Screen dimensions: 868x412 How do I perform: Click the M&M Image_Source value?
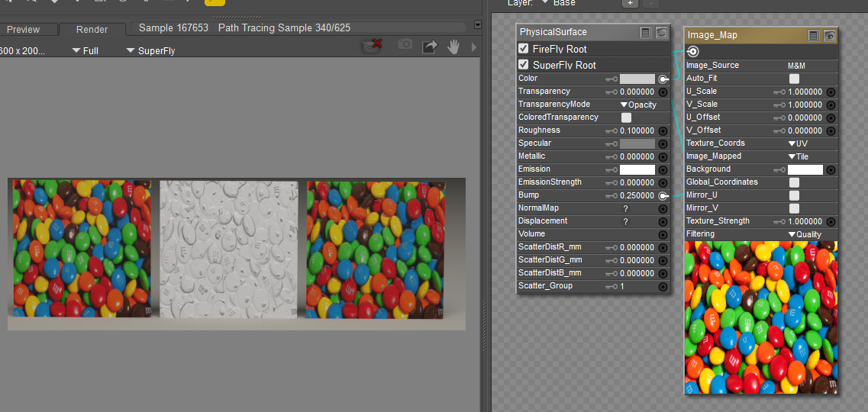796,66
